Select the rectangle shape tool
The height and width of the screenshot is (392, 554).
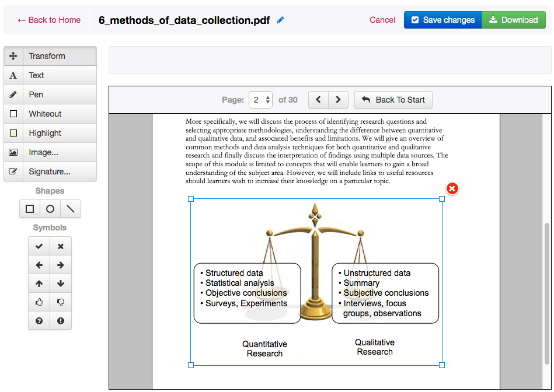30,209
